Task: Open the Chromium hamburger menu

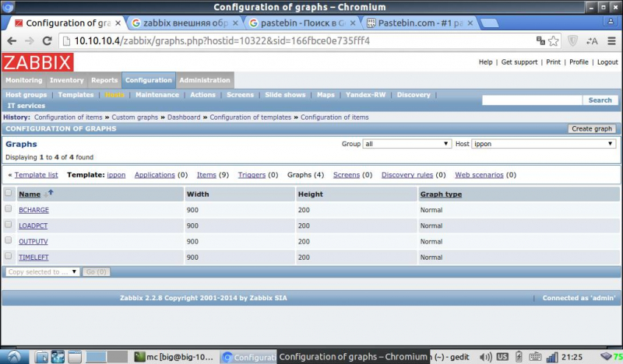Action: pyautogui.click(x=611, y=40)
